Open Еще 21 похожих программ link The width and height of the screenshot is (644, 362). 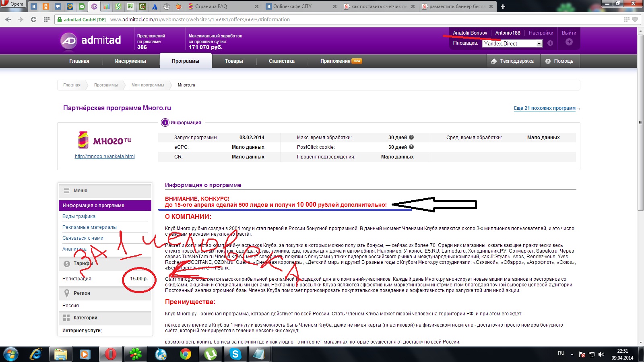[x=545, y=108]
